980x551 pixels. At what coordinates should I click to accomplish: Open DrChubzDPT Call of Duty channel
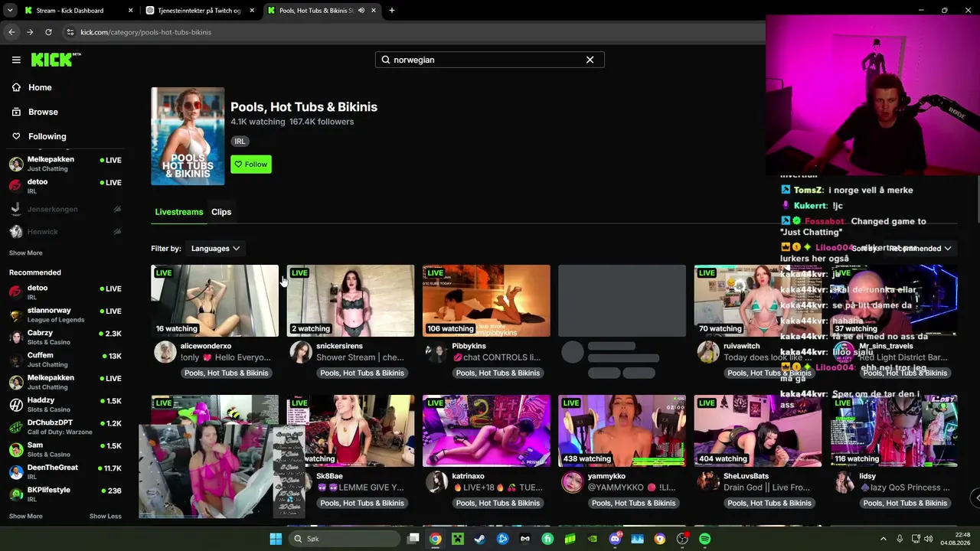(x=65, y=426)
